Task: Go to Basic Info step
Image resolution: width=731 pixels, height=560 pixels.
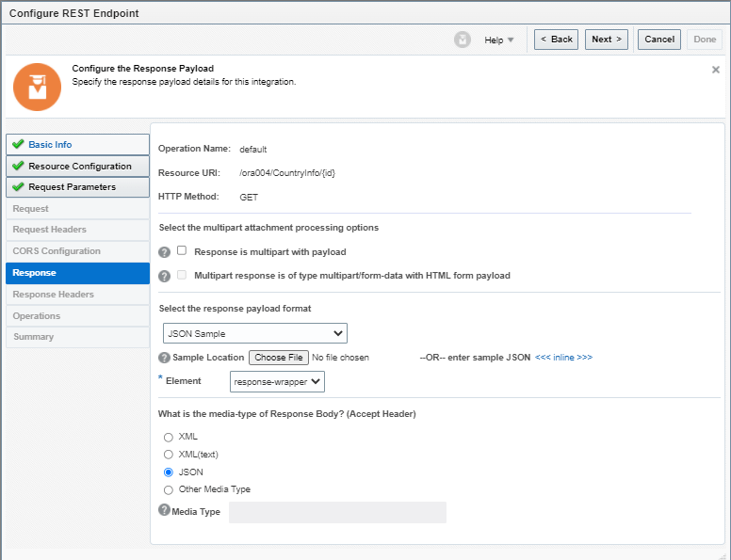Action: pos(77,145)
